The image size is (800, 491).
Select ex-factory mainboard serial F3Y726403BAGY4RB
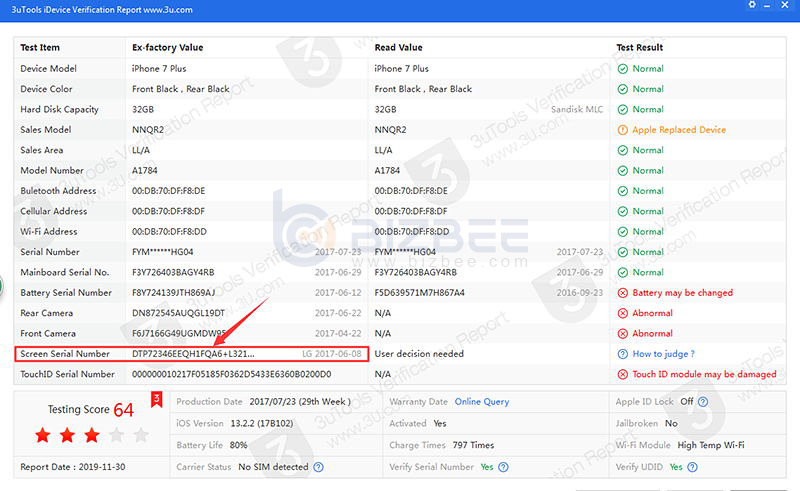tap(173, 273)
